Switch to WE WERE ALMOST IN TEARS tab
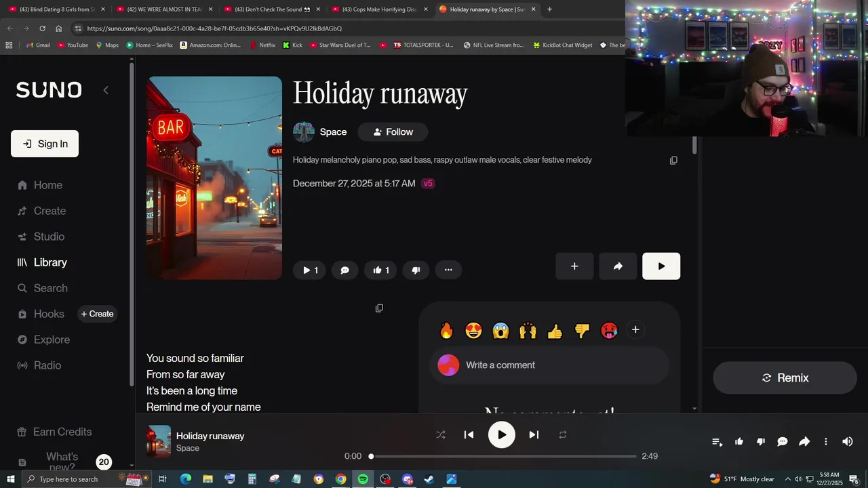868x488 pixels. tap(163, 9)
